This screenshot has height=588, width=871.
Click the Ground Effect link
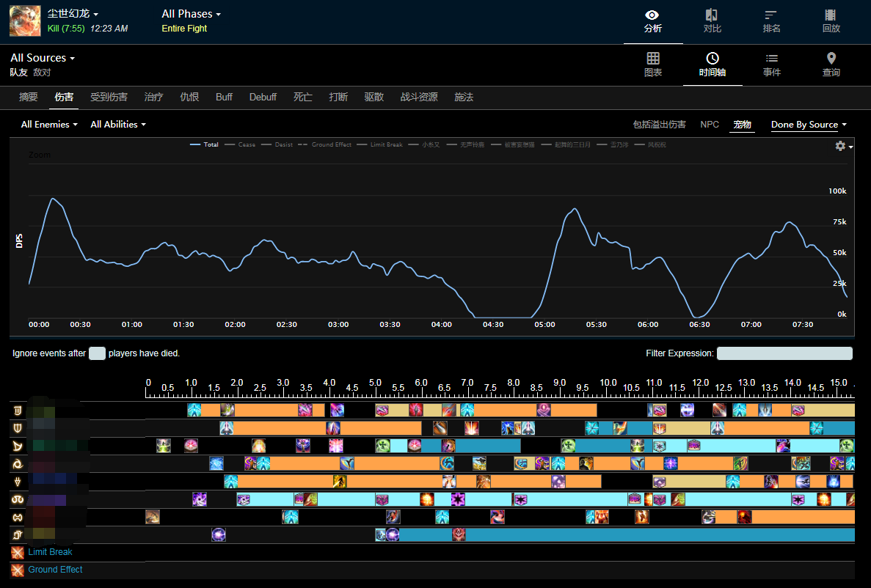pyautogui.click(x=55, y=570)
